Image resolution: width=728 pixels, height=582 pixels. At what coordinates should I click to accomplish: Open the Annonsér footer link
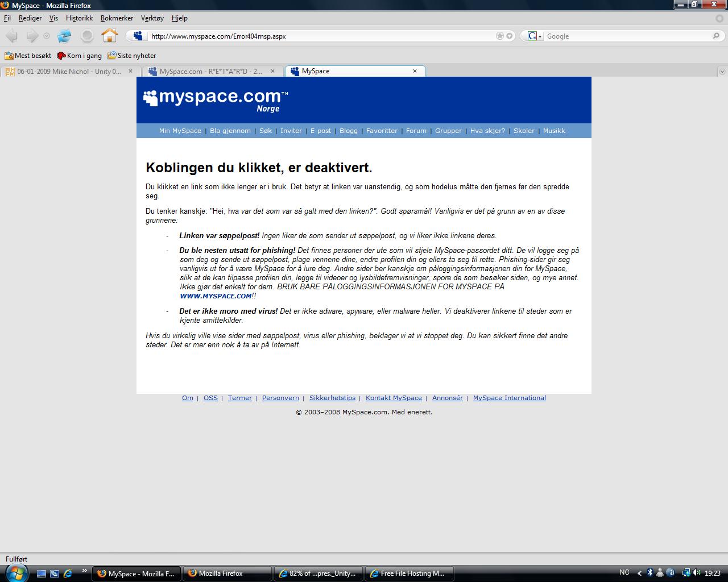pyautogui.click(x=448, y=398)
